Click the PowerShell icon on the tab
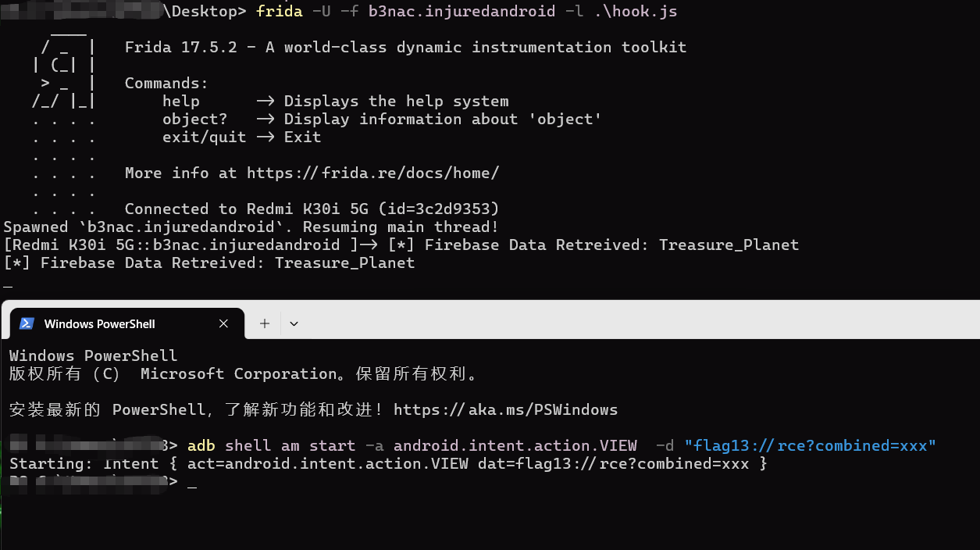 27,323
